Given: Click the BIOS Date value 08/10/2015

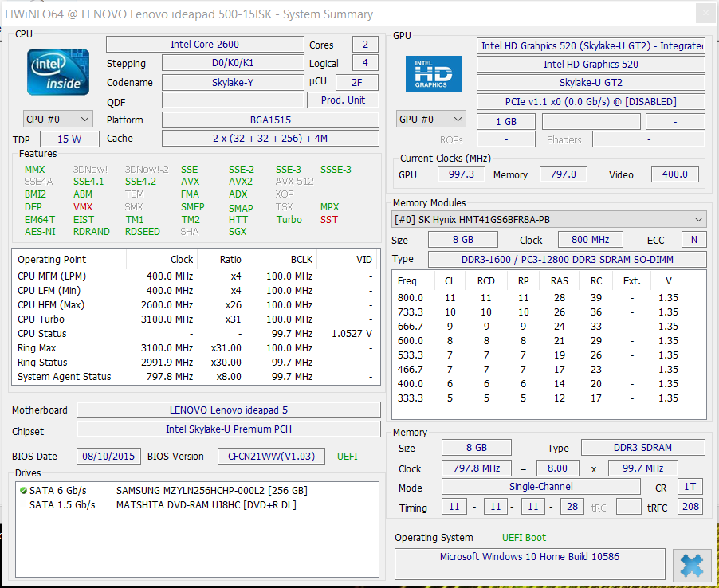Looking at the screenshot, I should (x=108, y=457).
